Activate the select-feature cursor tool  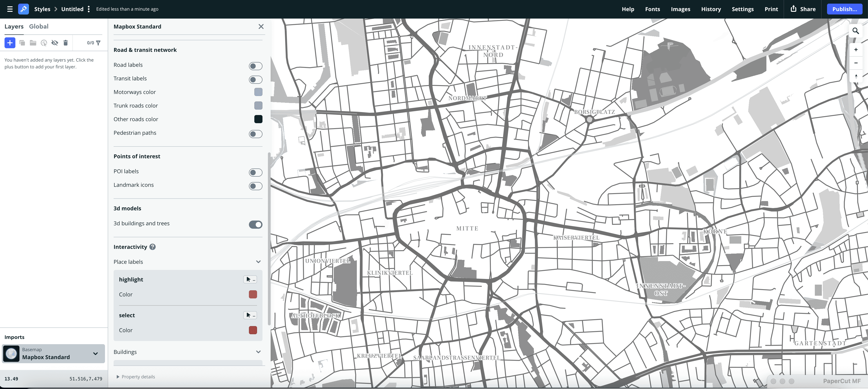coord(44,43)
